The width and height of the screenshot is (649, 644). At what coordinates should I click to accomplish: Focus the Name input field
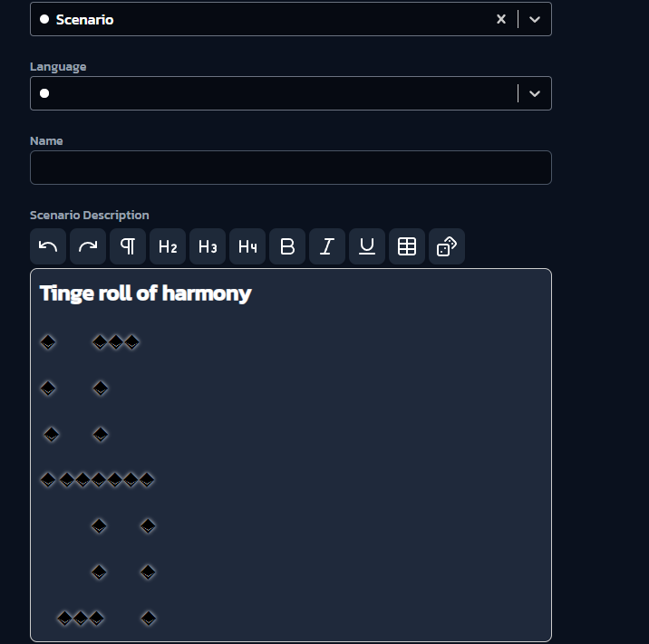click(290, 168)
